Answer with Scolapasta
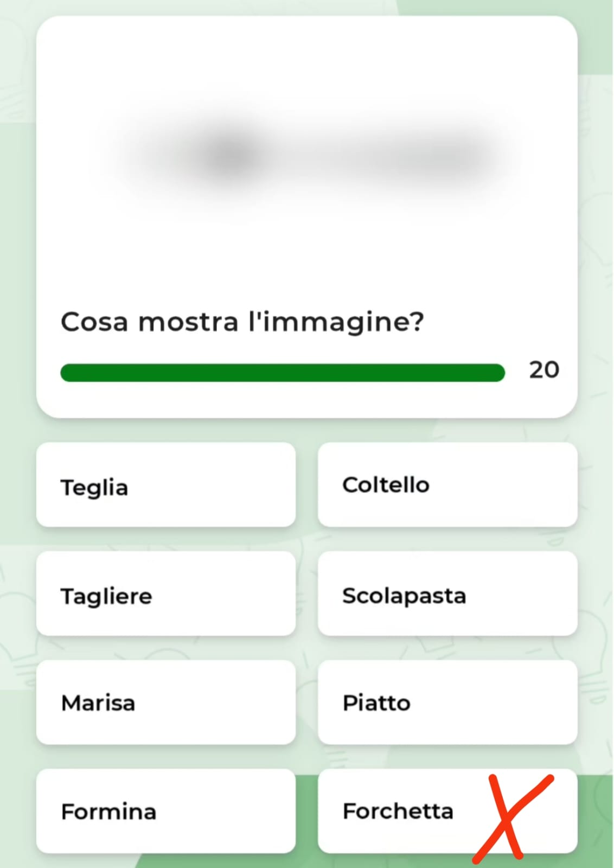The width and height of the screenshot is (614, 868). point(447,594)
